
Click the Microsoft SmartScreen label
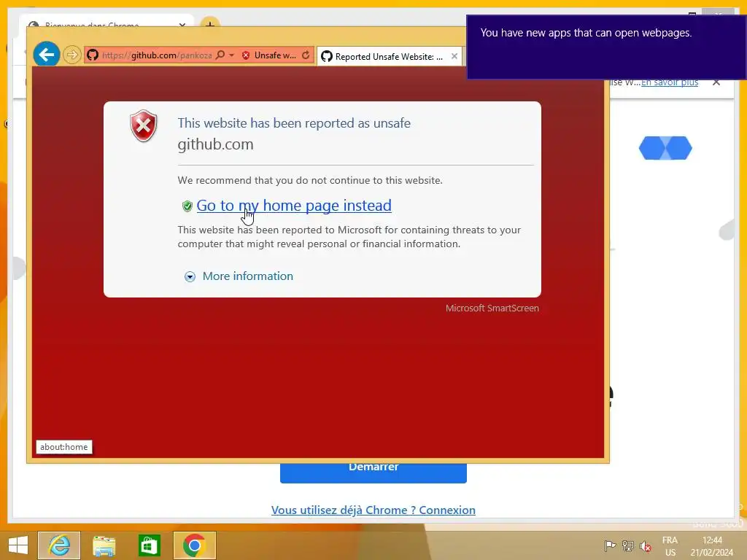pos(492,308)
